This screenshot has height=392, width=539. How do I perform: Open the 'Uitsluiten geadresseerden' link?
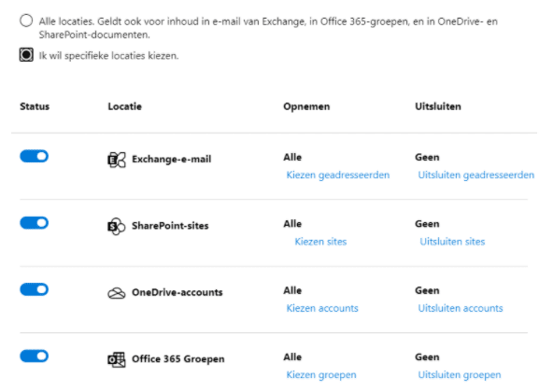point(476,175)
